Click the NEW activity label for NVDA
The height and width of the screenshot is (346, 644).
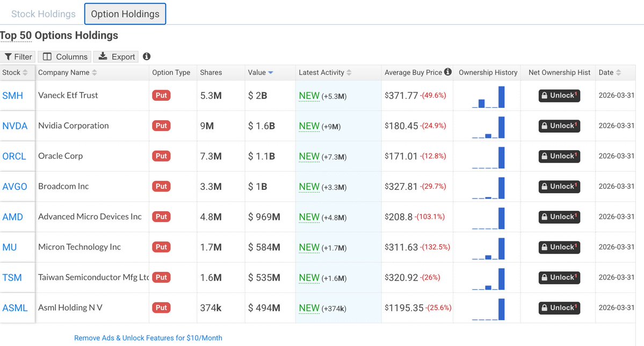pyautogui.click(x=309, y=126)
